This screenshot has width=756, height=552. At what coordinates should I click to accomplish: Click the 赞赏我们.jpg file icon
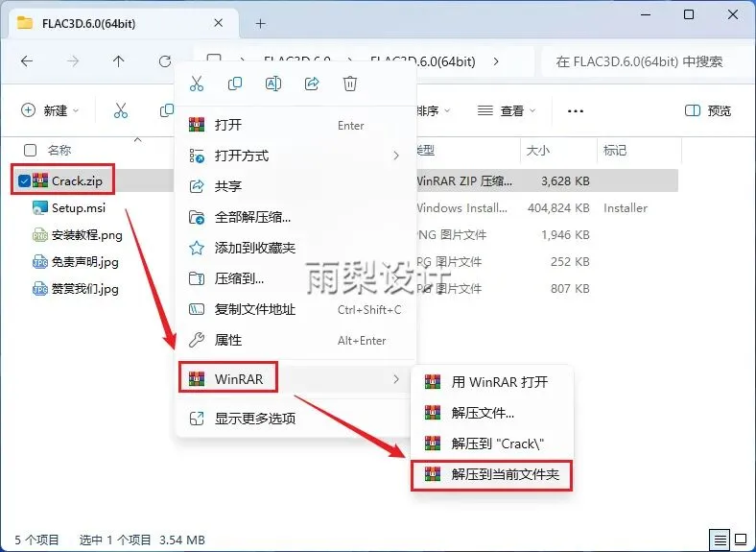coord(40,289)
